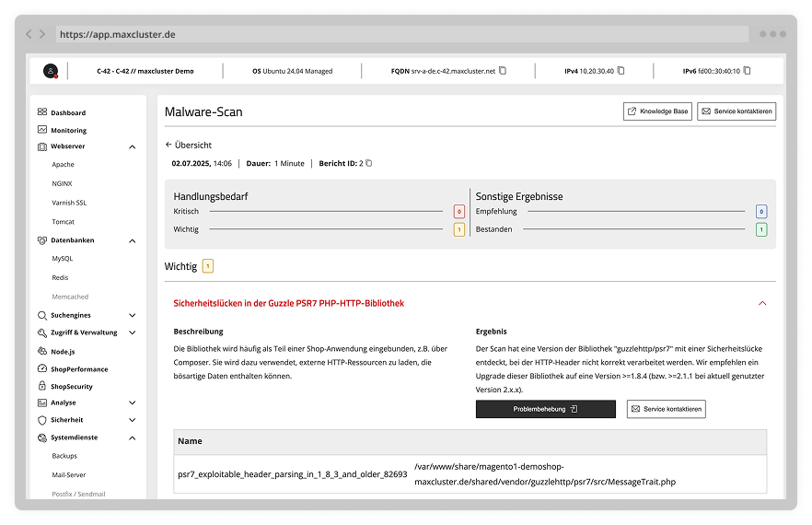Click the Kritisch count badge
This screenshot has height=525, width=812.
(458, 212)
